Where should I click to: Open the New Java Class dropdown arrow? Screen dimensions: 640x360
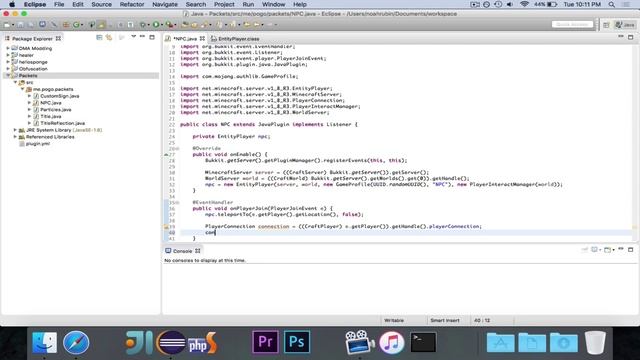coord(82,25)
